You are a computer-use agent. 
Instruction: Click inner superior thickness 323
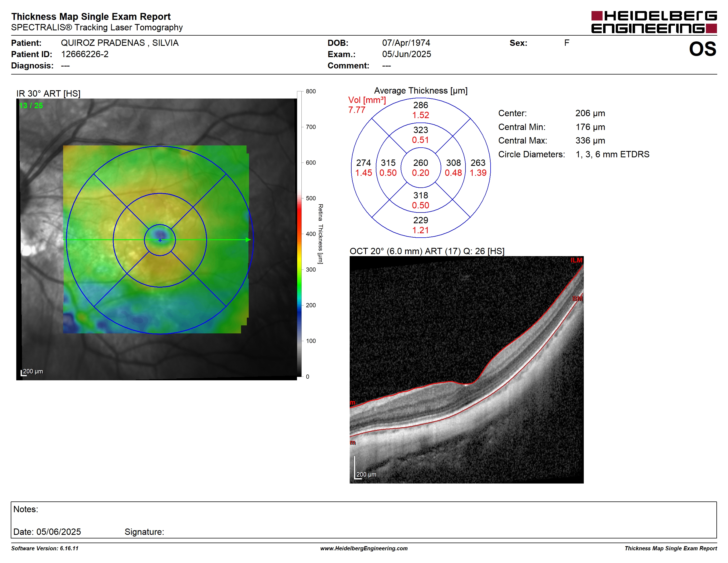click(x=420, y=130)
